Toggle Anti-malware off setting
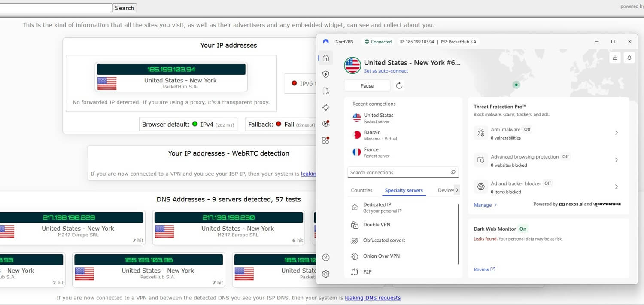This screenshot has width=644, height=305. pos(527,129)
